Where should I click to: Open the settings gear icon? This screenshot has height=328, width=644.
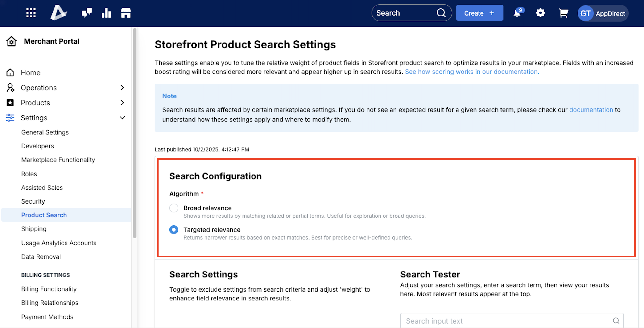click(x=540, y=13)
